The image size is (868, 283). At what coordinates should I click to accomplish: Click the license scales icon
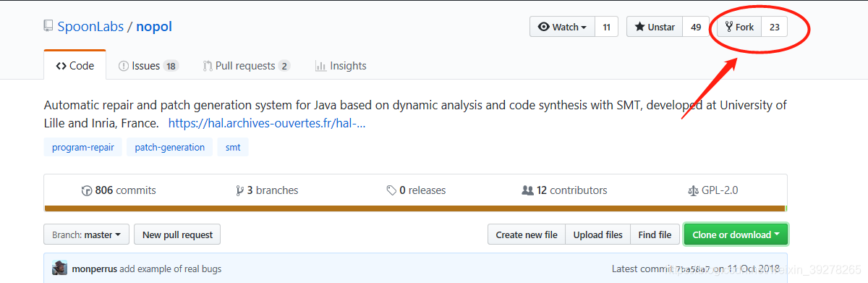pyautogui.click(x=694, y=191)
